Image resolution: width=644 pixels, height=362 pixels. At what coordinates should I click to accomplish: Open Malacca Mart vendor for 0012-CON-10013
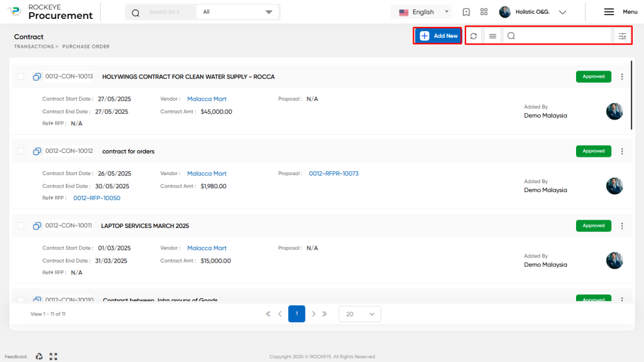206,99
